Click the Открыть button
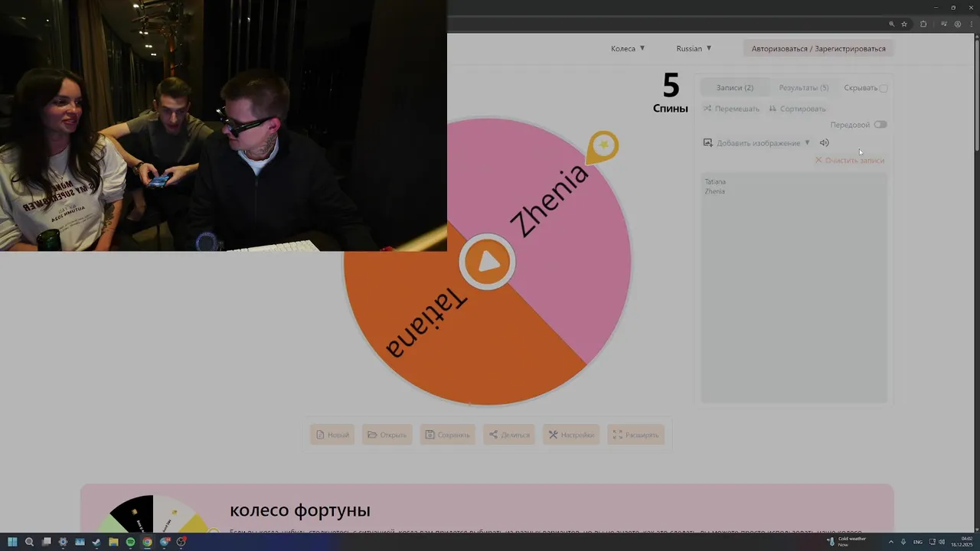 click(387, 435)
